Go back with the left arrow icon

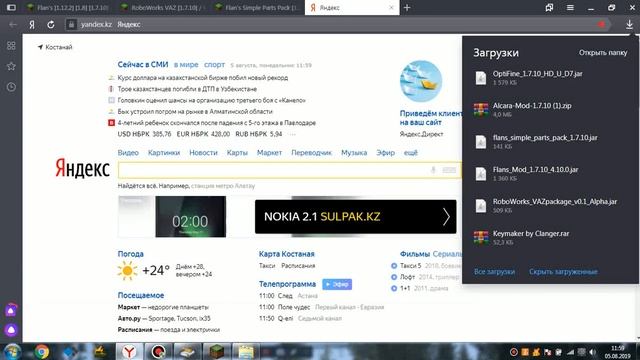(13, 24)
